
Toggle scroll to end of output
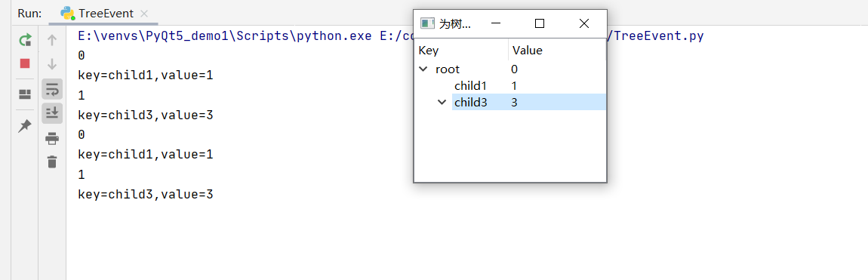point(52,113)
